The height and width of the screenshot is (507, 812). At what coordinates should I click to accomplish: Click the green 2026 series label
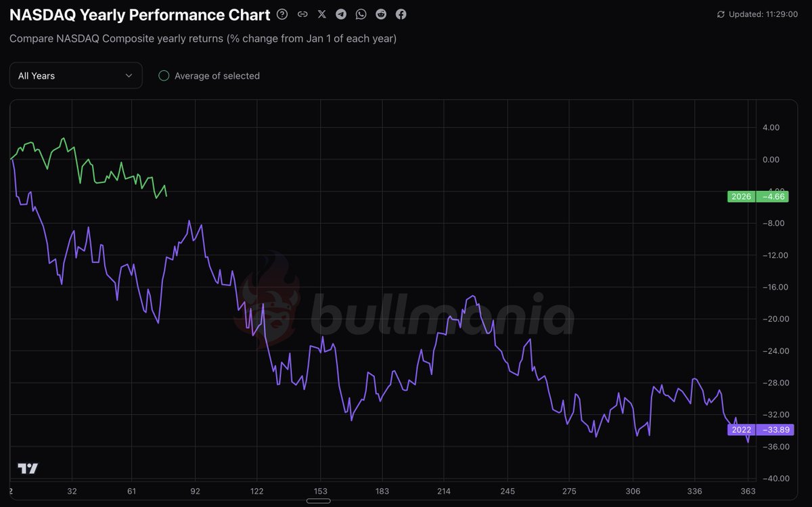pyautogui.click(x=741, y=196)
